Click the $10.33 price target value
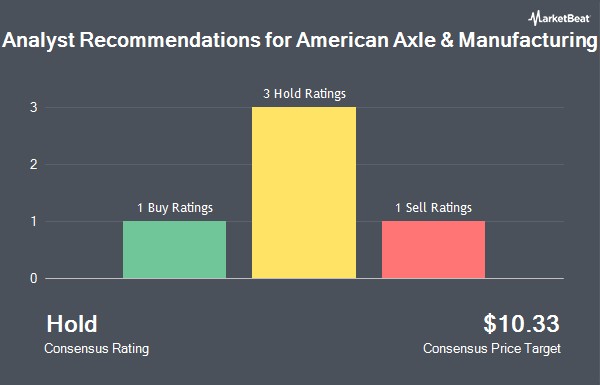Viewport: 600px width, 385px height. pos(521,324)
